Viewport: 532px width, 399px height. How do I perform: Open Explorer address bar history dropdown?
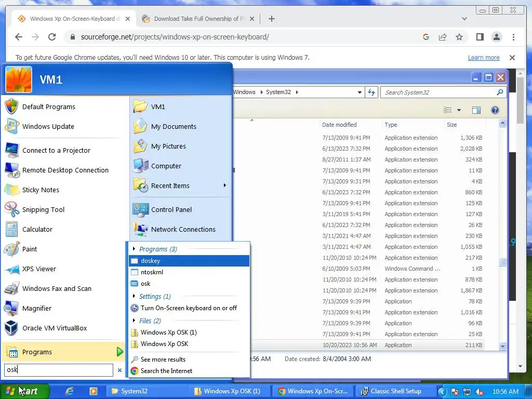360,92
